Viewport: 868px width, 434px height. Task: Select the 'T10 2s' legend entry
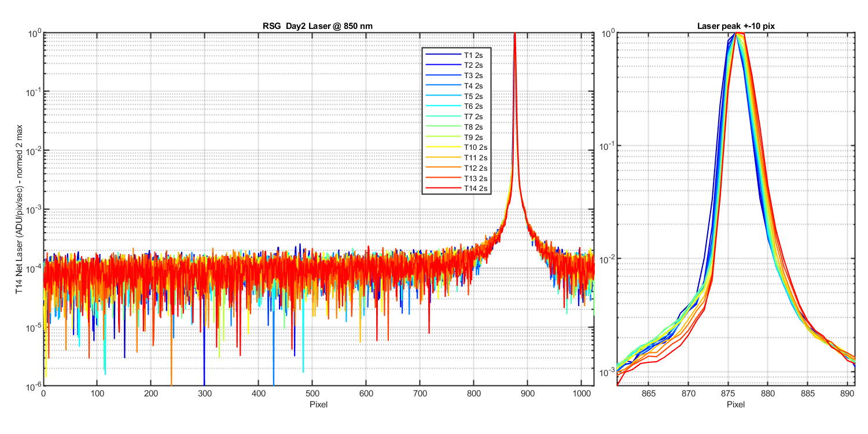pos(477,147)
